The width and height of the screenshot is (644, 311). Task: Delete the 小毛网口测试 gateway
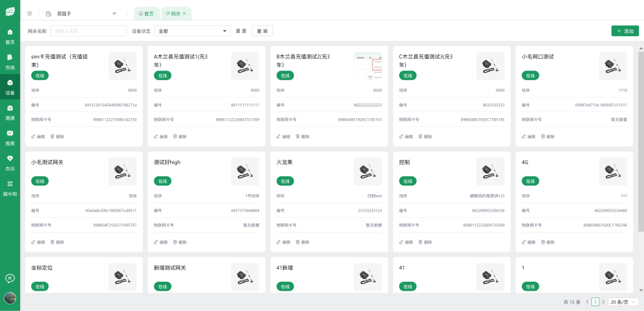pyautogui.click(x=547, y=137)
